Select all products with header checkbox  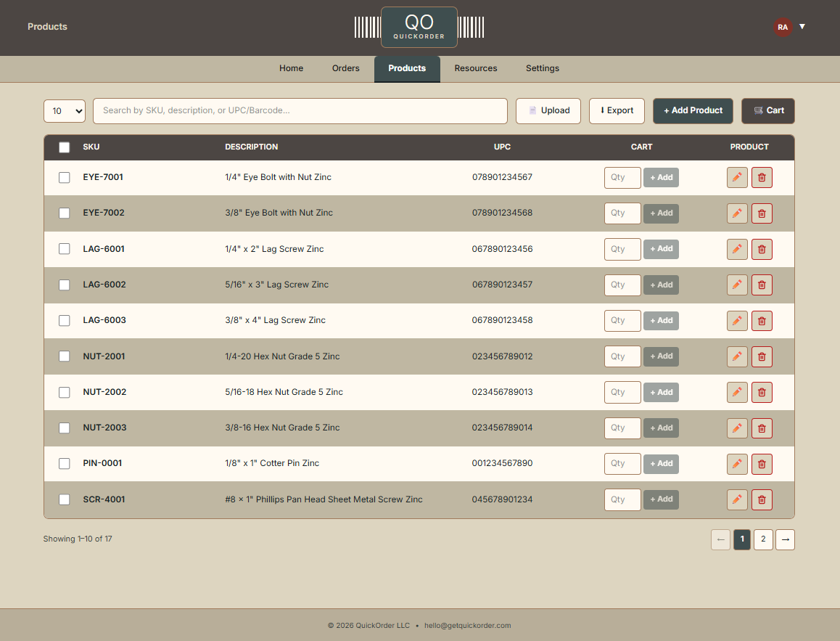65,147
